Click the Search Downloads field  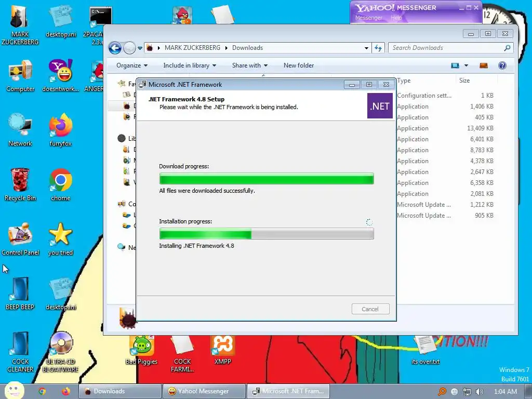point(450,48)
